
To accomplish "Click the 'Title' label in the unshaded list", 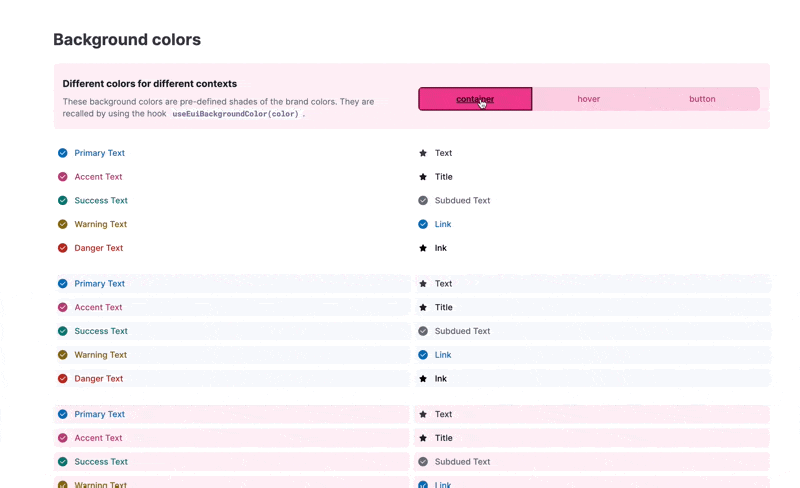I will tap(443, 177).
